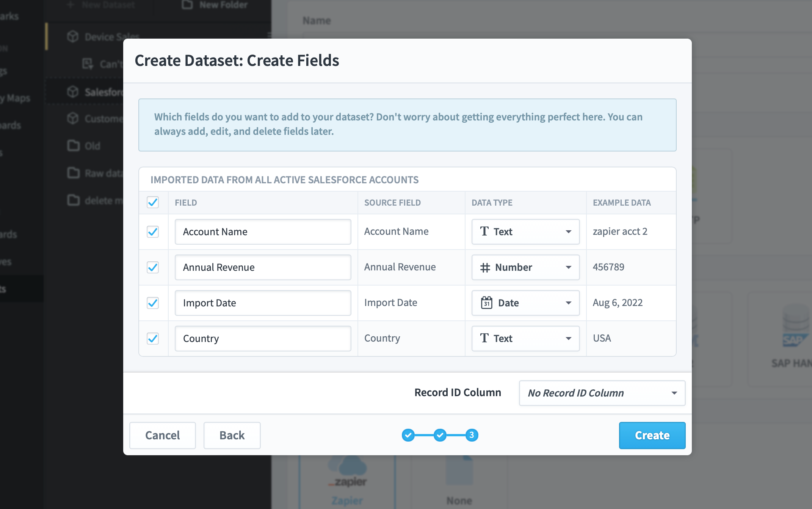The height and width of the screenshot is (509, 812).
Task: Go back with the Back button
Action: [x=232, y=436]
